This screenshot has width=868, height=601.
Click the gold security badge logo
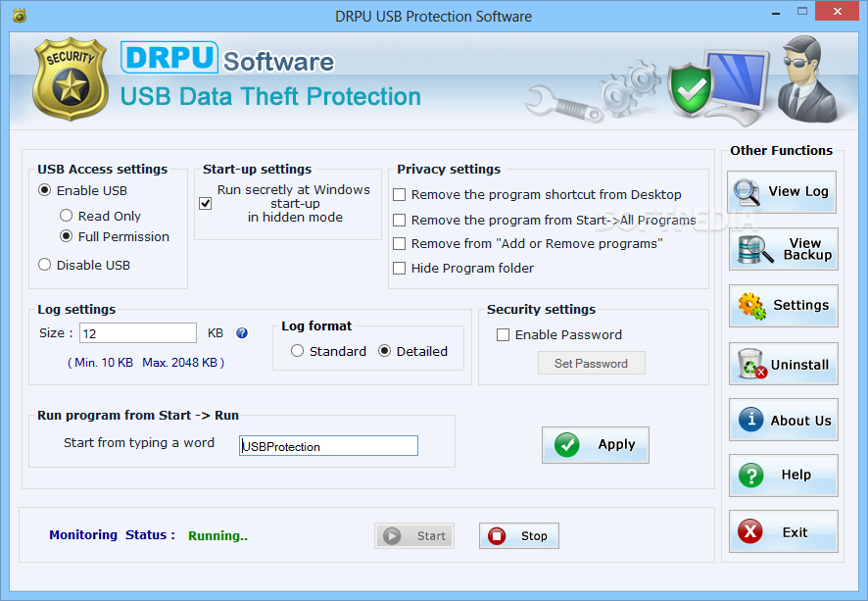click(x=71, y=78)
